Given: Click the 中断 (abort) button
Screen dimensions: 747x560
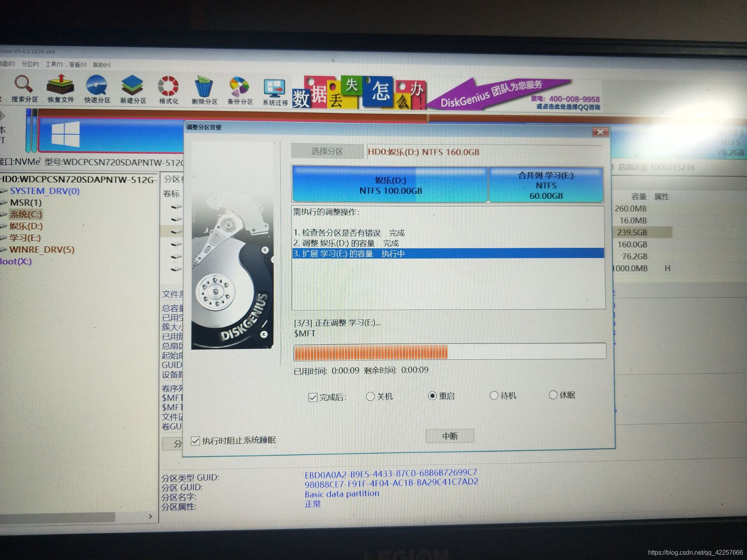Looking at the screenshot, I should click(x=450, y=436).
